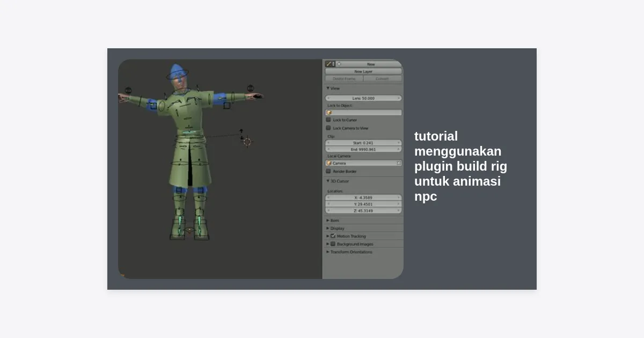This screenshot has height=338, width=644.
Task: Click the object cube icon in Lock to Object
Action: coord(328,113)
